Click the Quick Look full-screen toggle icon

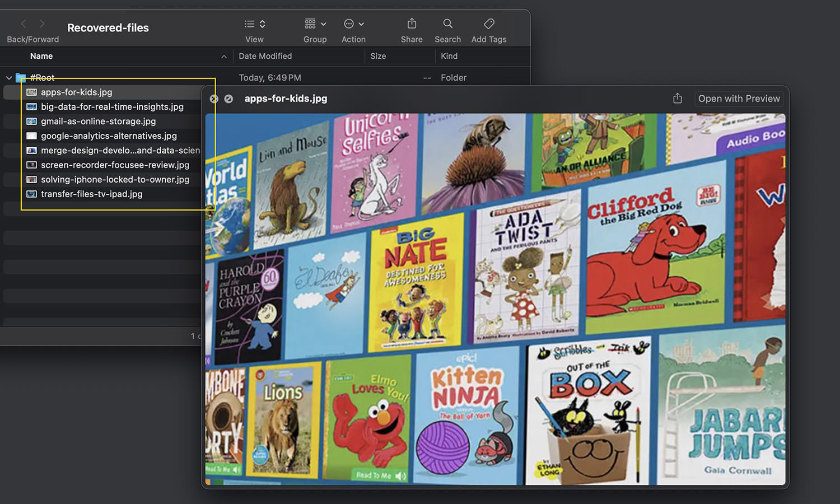coord(228,99)
